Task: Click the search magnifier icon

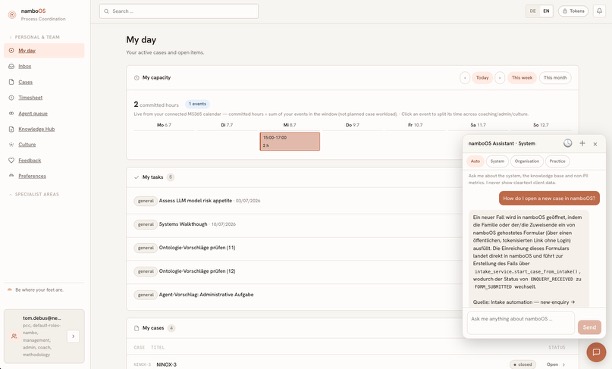Action: coord(107,11)
